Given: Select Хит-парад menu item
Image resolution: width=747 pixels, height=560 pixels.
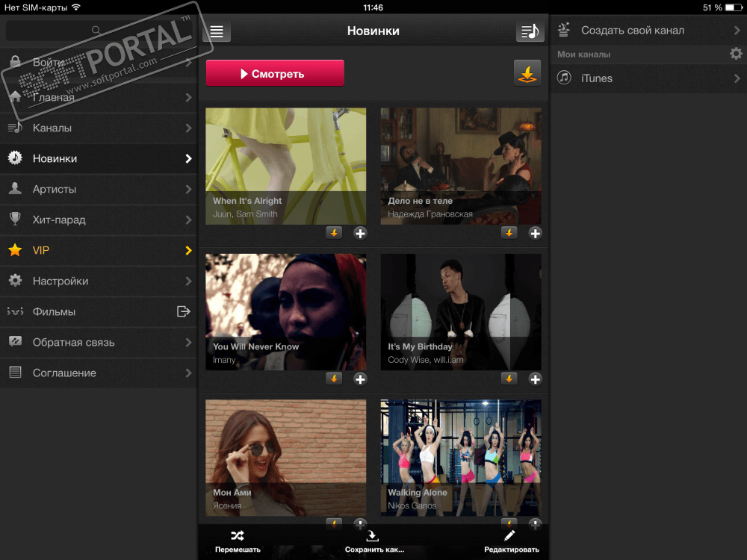Looking at the screenshot, I should point(99,220).
